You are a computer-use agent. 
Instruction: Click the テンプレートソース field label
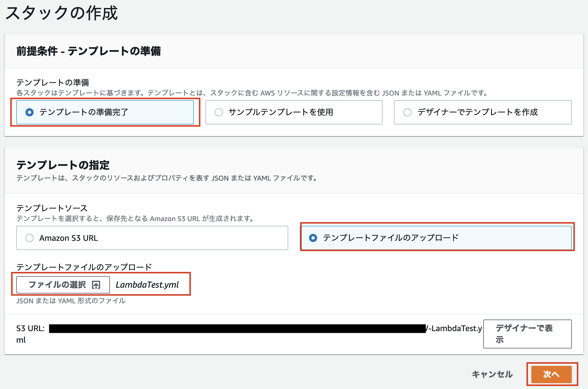pos(52,208)
